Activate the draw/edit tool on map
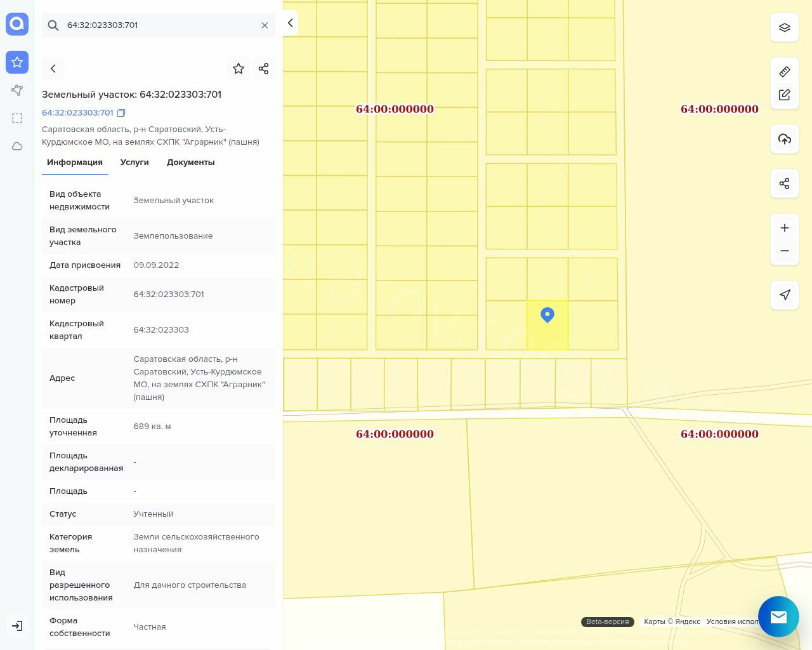 [x=784, y=95]
